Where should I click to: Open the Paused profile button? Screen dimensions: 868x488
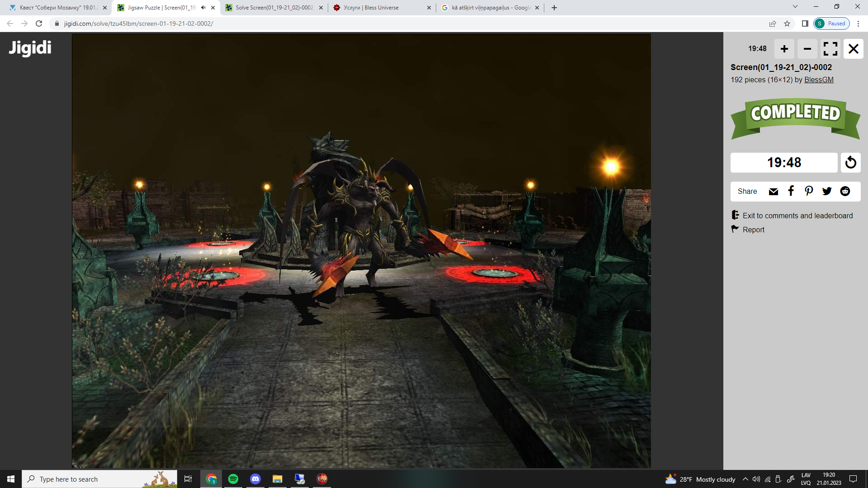tap(831, 23)
